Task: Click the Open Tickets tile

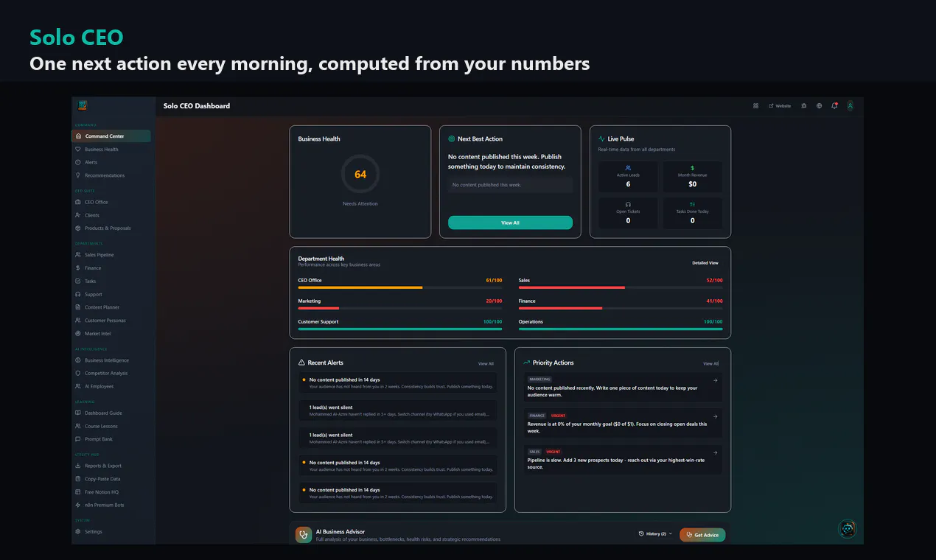Action: pyautogui.click(x=628, y=213)
